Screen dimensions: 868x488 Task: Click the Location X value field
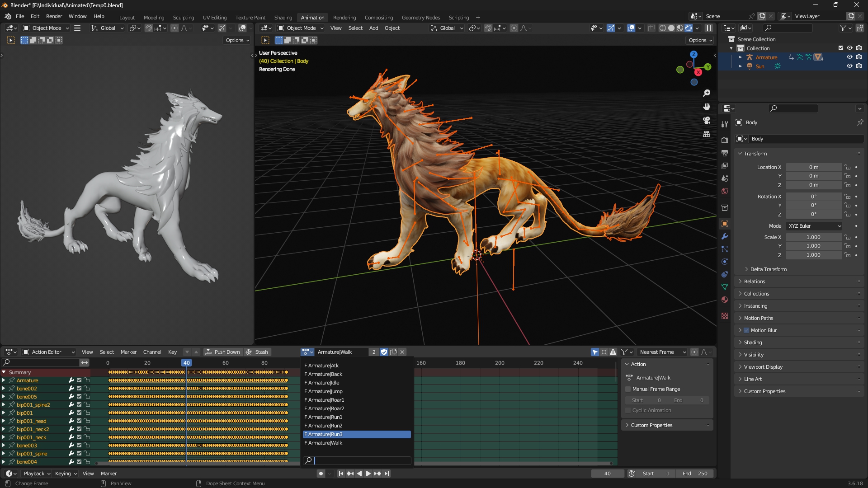813,167
